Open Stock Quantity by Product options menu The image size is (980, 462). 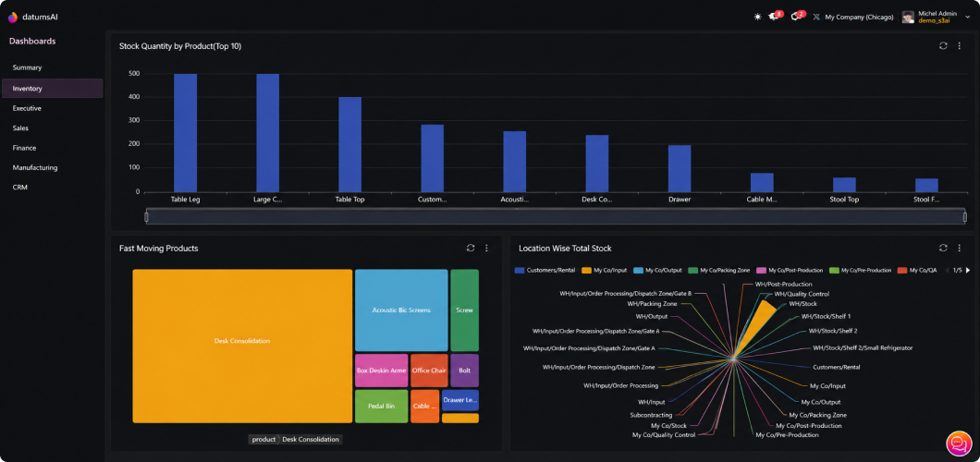[x=960, y=45]
